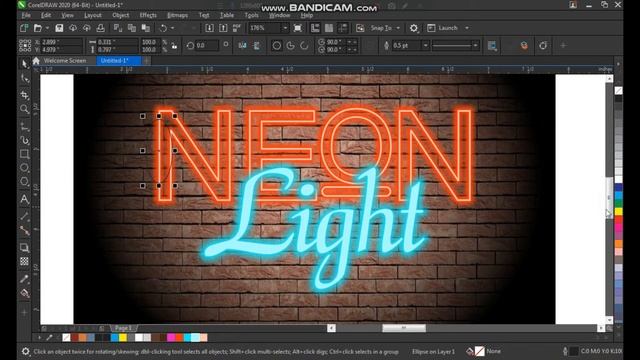Click the Open file folder icon
The height and width of the screenshot is (360, 640).
(38, 28)
